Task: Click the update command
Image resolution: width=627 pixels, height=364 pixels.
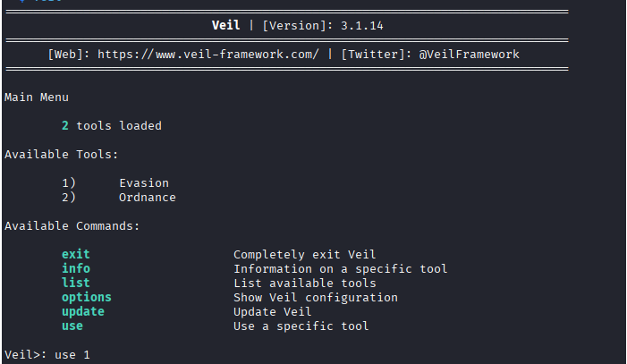Action: (x=83, y=312)
